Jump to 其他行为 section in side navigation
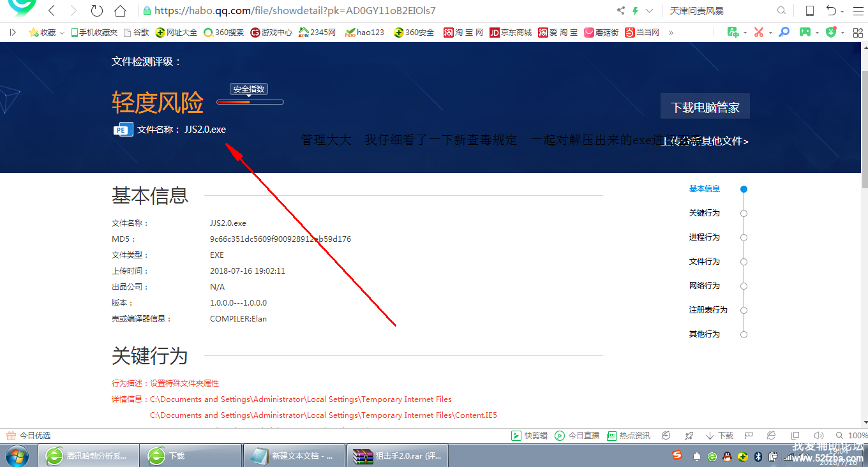This screenshot has width=868, height=467. (x=705, y=334)
